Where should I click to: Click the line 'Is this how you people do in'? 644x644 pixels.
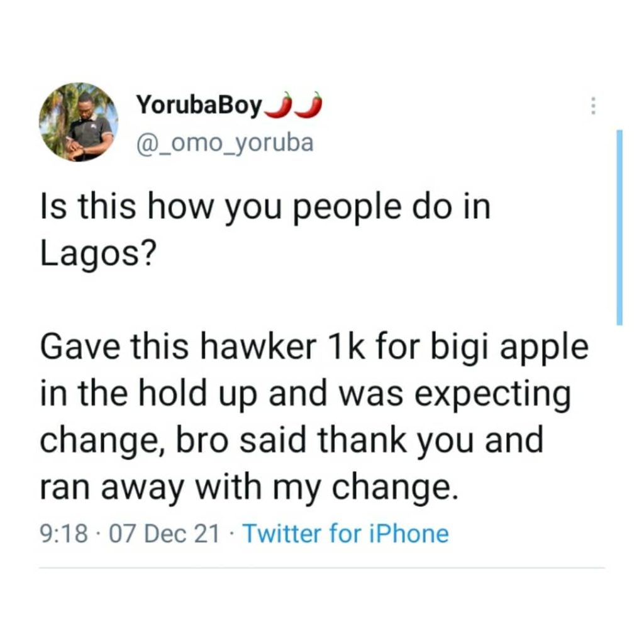(x=264, y=209)
